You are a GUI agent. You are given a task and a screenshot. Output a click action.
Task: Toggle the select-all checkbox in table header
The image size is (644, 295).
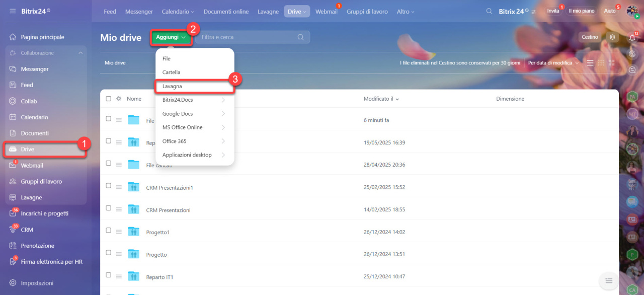click(108, 99)
